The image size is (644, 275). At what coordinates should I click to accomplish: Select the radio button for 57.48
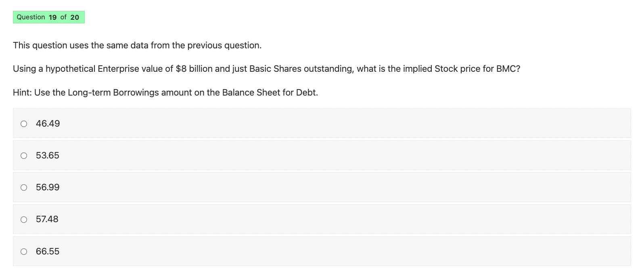tap(24, 219)
